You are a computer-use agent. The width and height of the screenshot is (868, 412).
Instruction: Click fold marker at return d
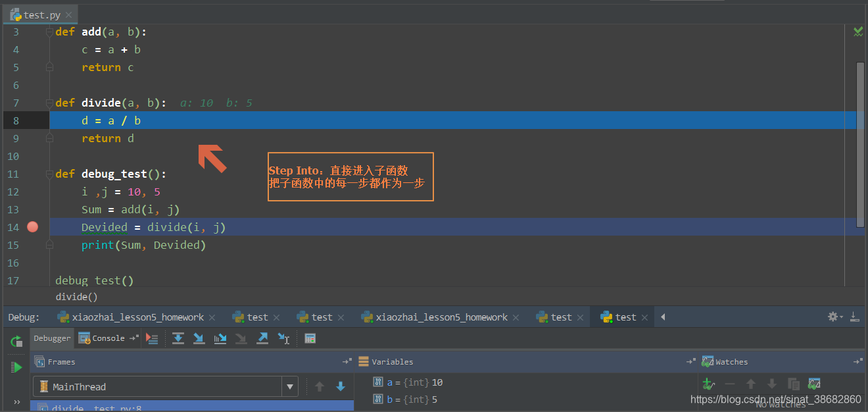click(x=49, y=138)
